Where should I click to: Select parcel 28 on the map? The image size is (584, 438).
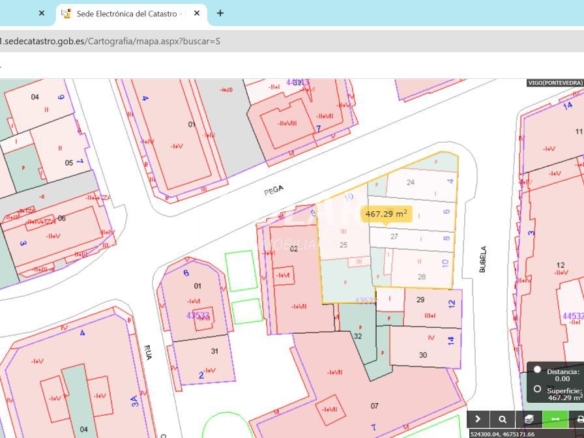point(422,277)
